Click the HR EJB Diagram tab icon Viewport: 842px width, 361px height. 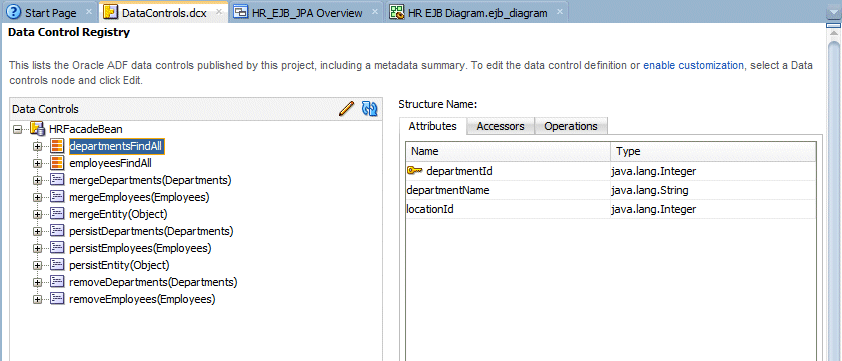(x=397, y=12)
